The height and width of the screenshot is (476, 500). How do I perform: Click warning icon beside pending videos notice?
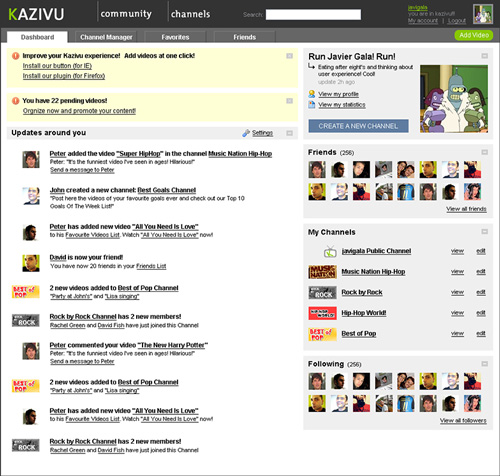[x=15, y=101]
